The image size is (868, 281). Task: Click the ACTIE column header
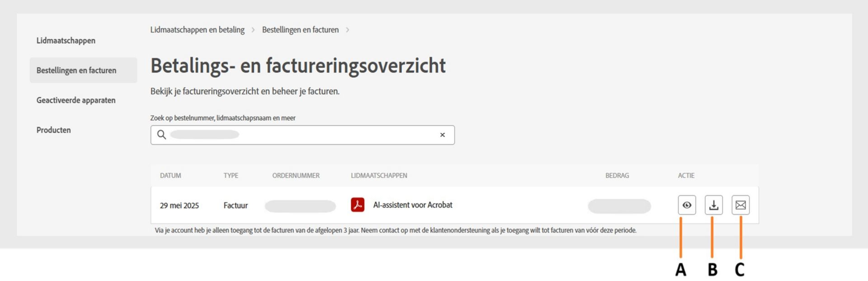tap(686, 176)
